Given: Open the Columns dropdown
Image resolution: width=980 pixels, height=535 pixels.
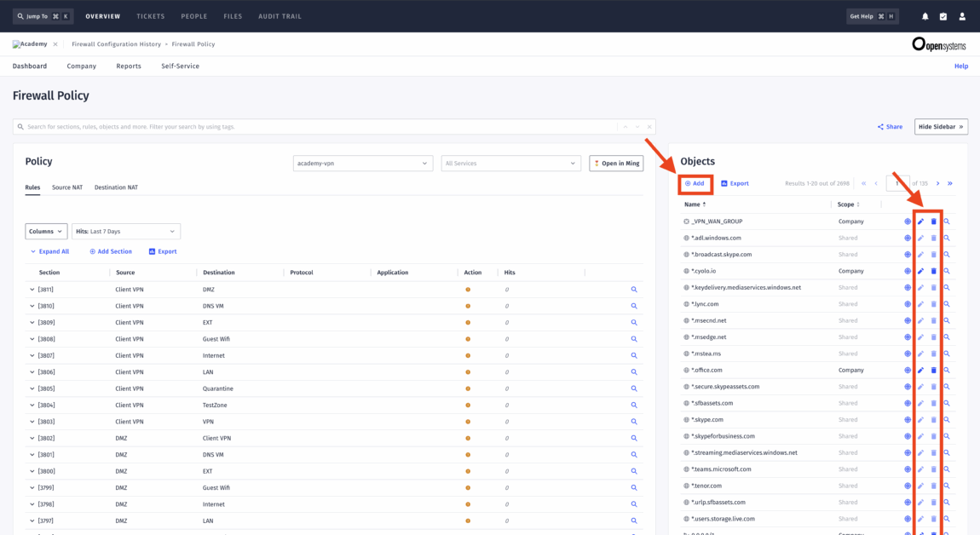Looking at the screenshot, I should click(45, 231).
